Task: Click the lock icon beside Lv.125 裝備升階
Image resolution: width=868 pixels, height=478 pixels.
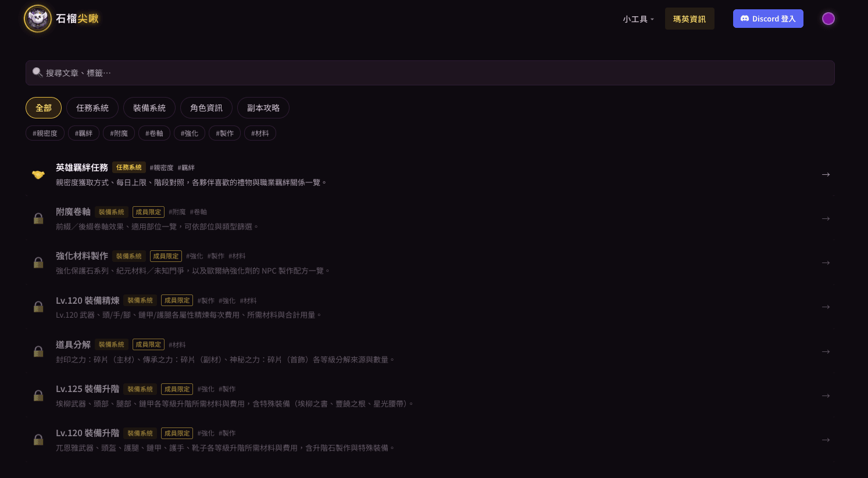Action: click(38, 396)
